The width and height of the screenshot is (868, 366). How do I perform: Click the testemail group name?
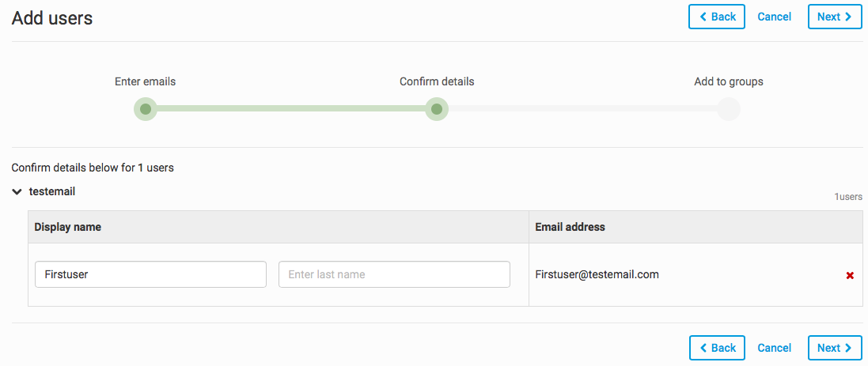(x=52, y=191)
